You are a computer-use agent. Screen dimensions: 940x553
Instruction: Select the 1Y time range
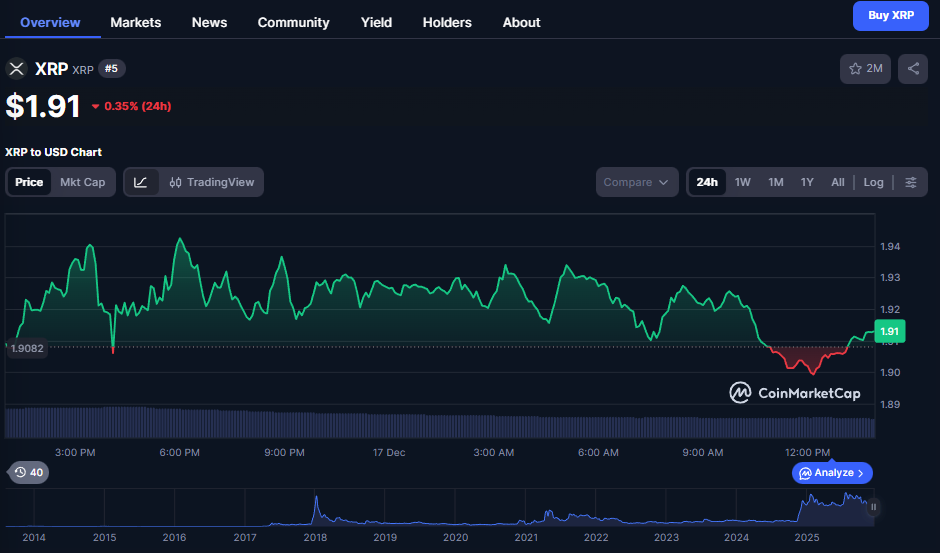(807, 182)
